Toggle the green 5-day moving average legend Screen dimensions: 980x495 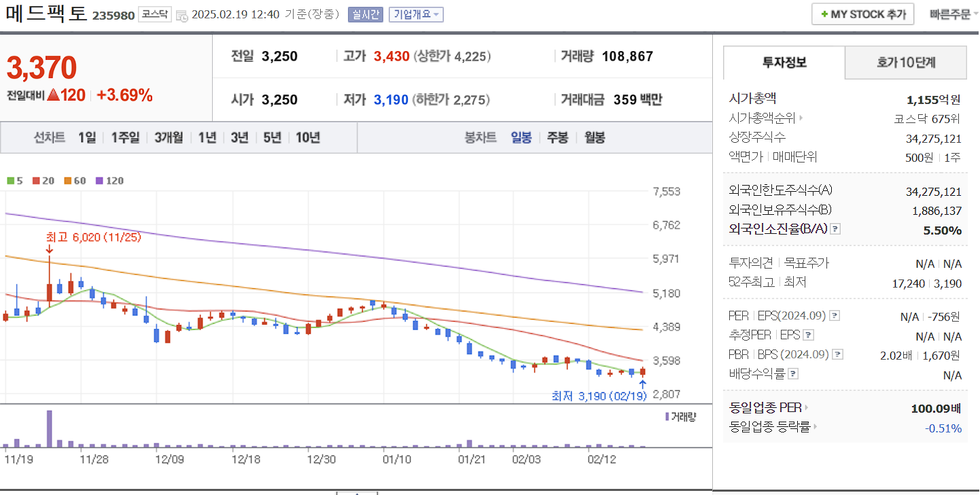point(11,181)
